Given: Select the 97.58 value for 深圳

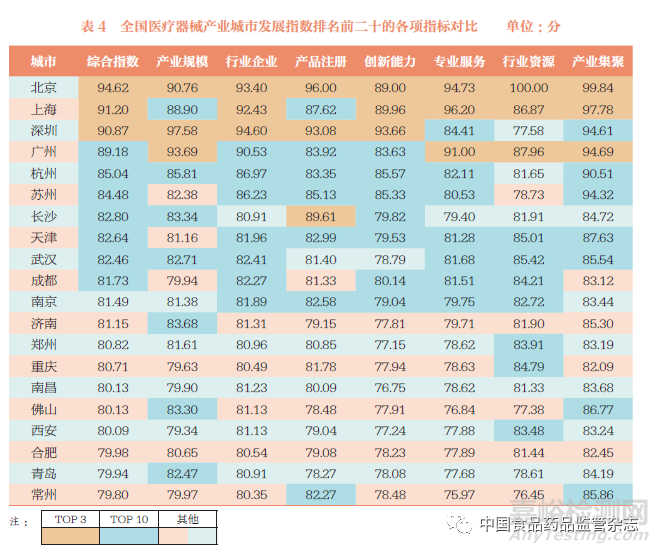Looking at the screenshot, I should [x=182, y=131].
